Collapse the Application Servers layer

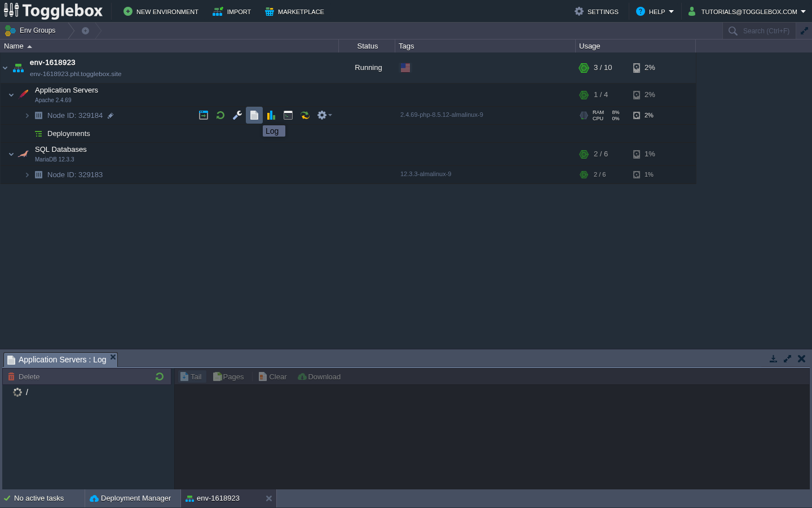[x=11, y=95]
